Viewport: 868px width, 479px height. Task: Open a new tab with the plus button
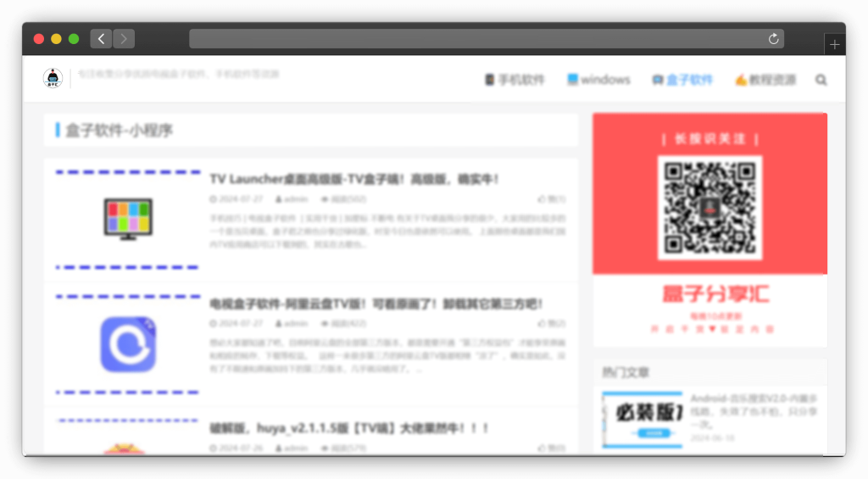(834, 44)
